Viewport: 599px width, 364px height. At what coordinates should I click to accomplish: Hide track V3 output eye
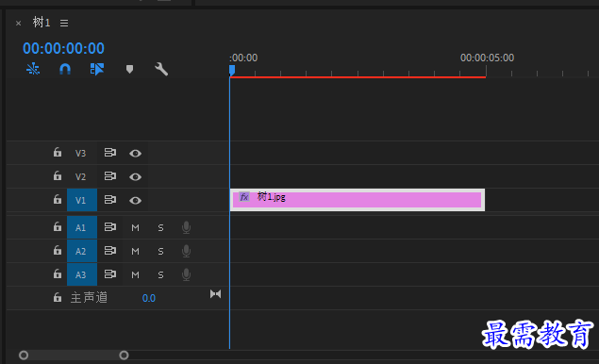coord(135,153)
